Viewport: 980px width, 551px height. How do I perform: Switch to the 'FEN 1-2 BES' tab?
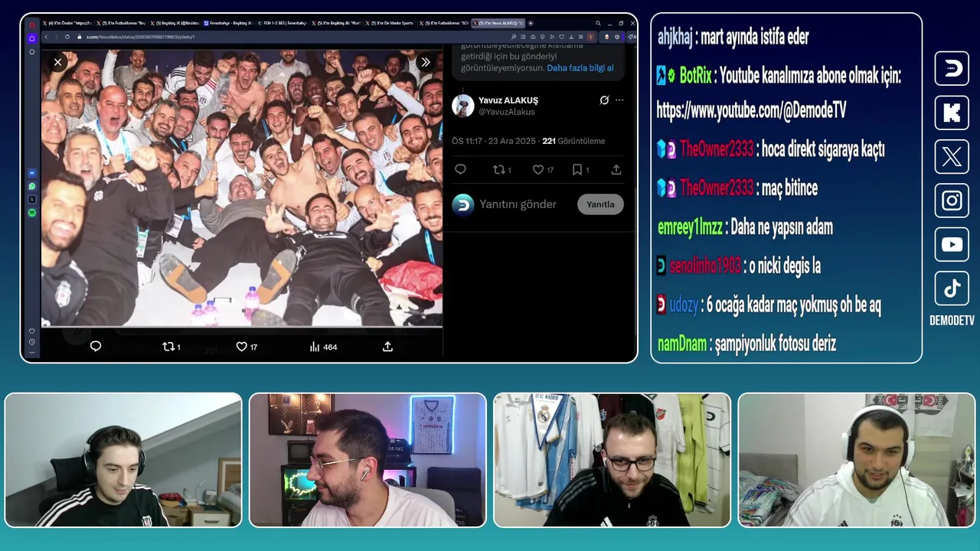(281, 23)
